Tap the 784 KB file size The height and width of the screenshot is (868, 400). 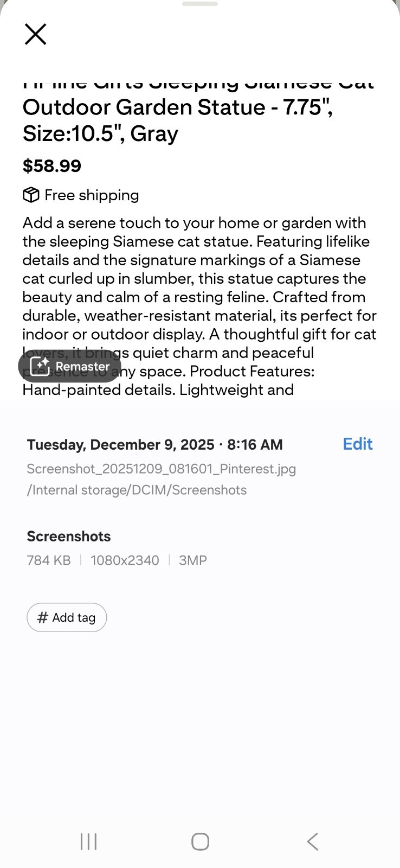tap(49, 560)
